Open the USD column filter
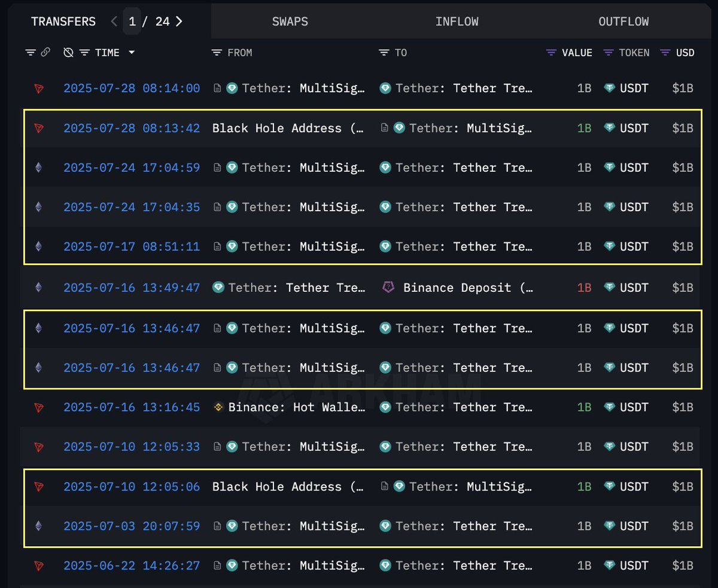 665,53
